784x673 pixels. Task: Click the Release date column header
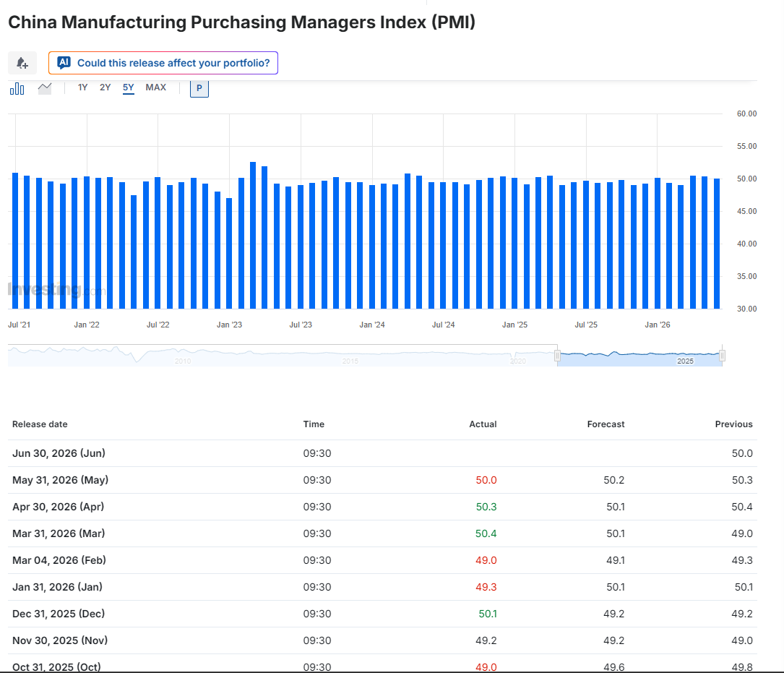click(40, 424)
